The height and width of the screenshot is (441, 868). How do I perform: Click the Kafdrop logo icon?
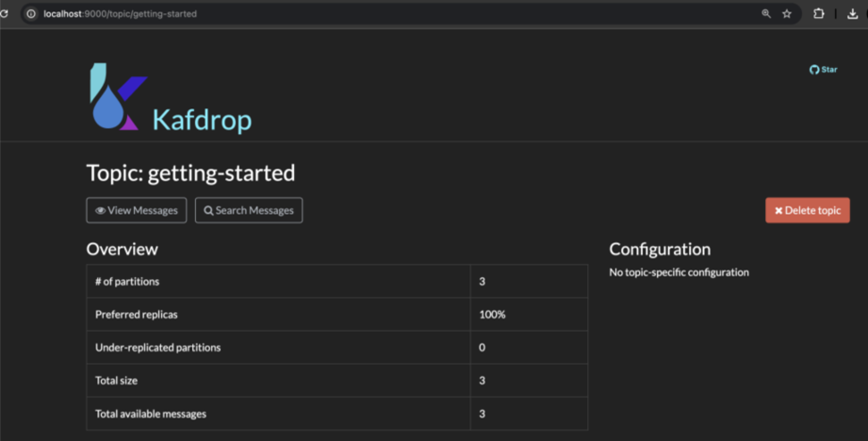[119, 97]
